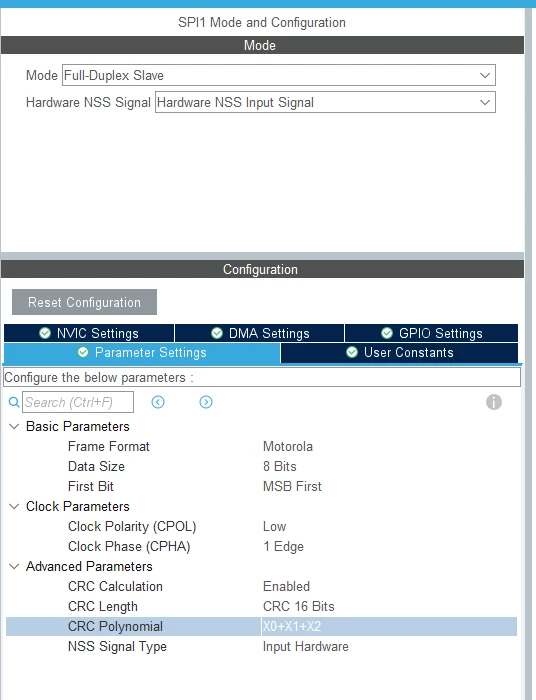536x700 pixels.
Task: Go to next search result arrow
Action: click(x=206, y=402)
